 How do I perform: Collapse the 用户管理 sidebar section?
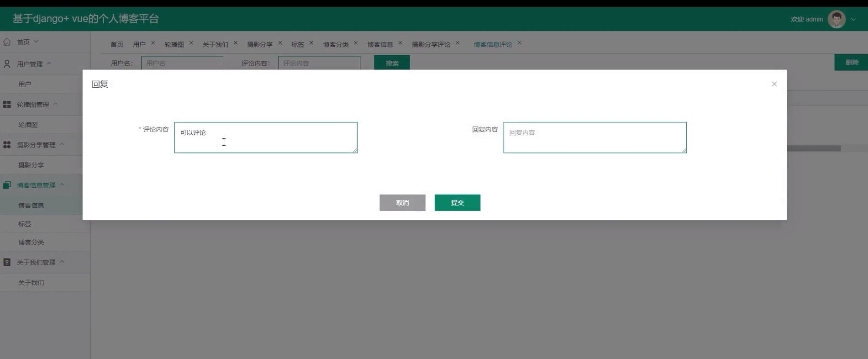click(x=49, y=63)
